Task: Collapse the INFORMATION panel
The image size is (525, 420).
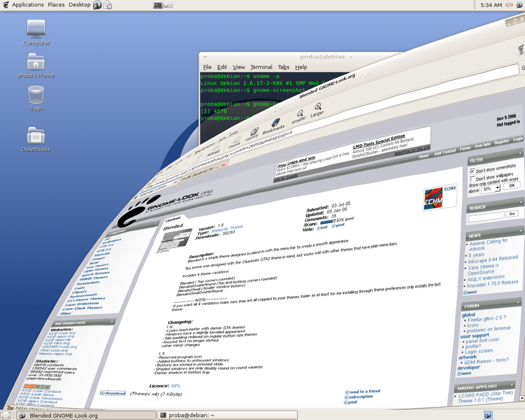Action: [112, 322]
